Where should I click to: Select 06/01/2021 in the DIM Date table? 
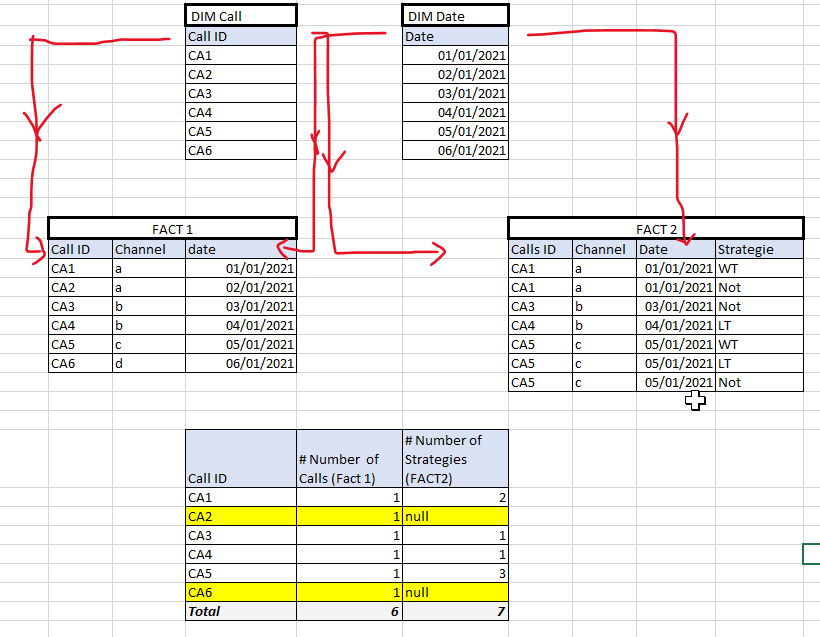point(455,150)
